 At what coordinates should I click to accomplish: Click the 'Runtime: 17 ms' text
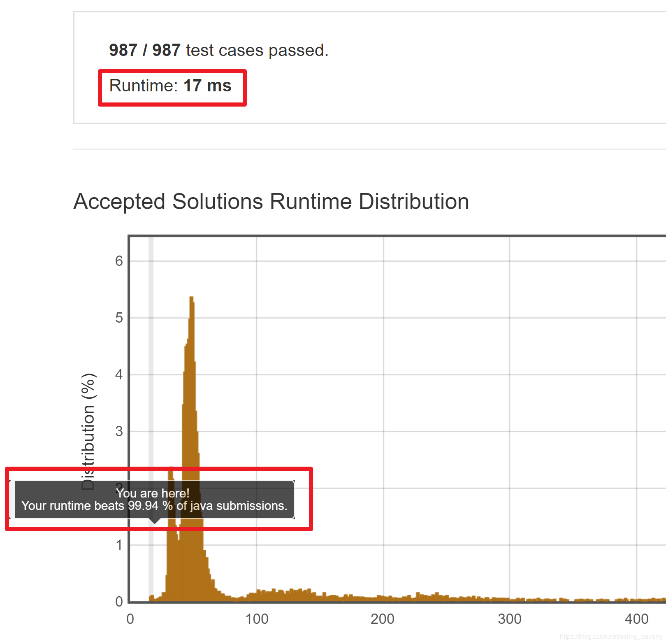[170, 86]
